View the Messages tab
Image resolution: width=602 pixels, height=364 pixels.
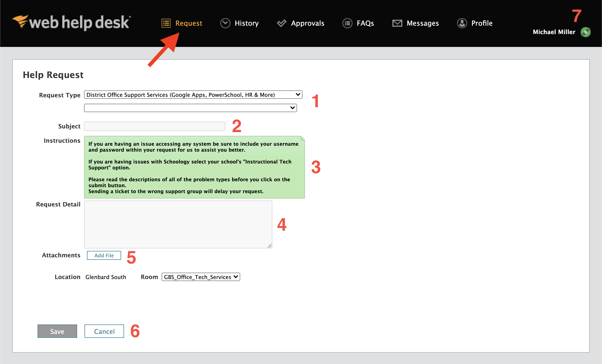(416, 23)
